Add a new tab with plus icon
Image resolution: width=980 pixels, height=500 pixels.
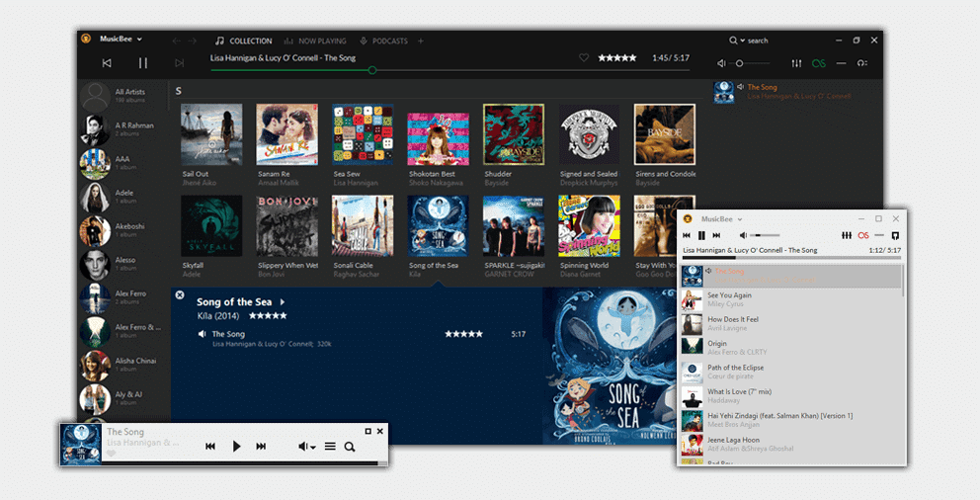tap(421, 41)
